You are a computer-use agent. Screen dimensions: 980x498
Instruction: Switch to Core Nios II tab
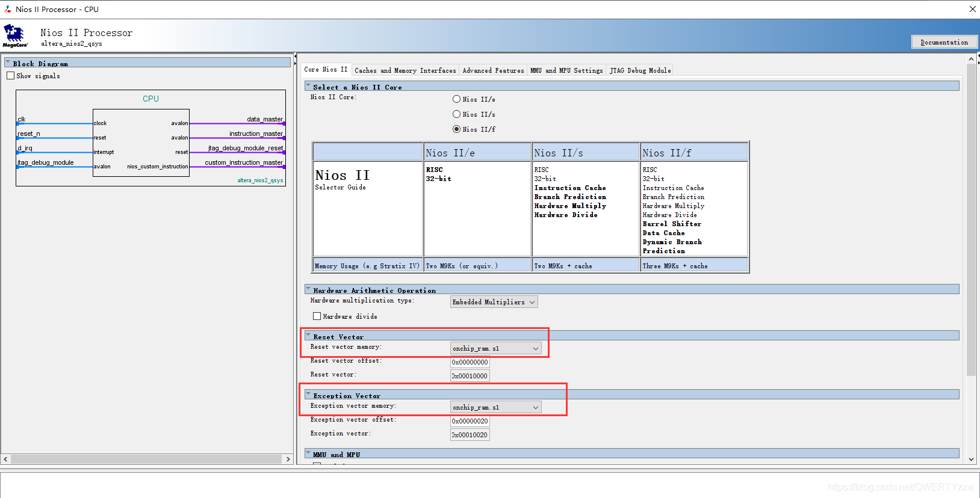click(x=326, y=70)
